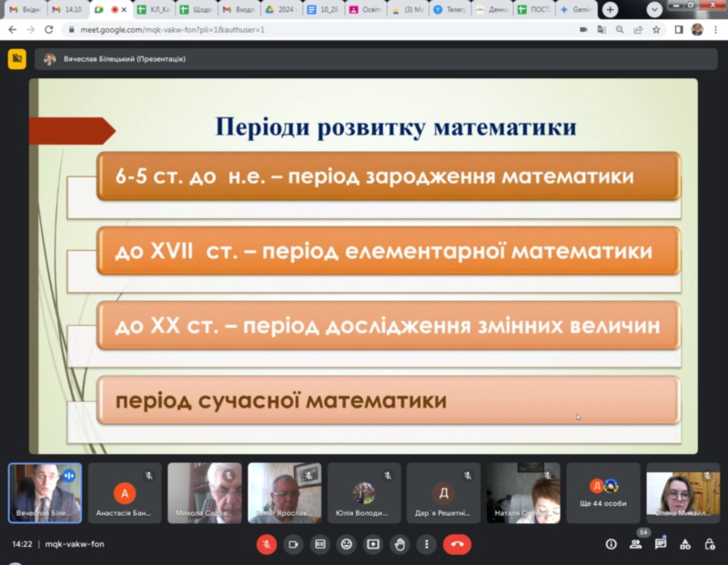Toggle the camera button
Image resolution: width=728 pixels, height=565 pixels.
coord(293,544)
